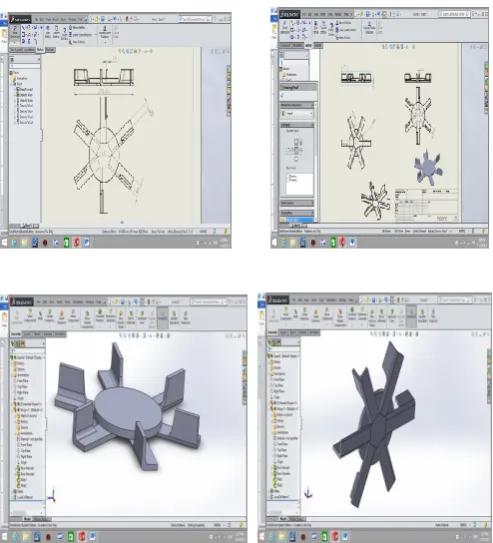Click Insert Components in the isometric assembly window

[x=30, y=316]
